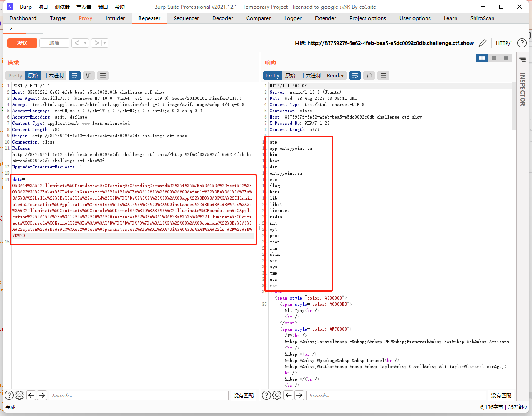Open Repeater help question mark icon
Image resolution: width=532 pixels, height=416 pixels.
click(x=522, y=43)
